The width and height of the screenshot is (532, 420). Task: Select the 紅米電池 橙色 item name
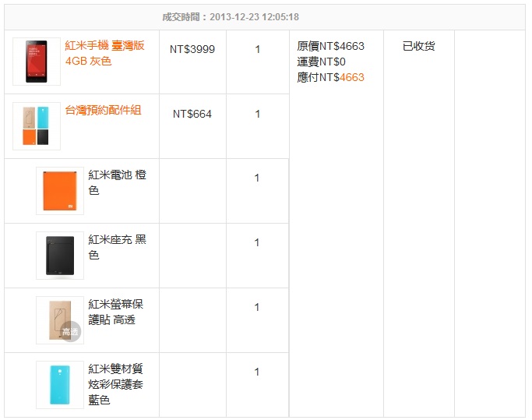pos(118,182)
